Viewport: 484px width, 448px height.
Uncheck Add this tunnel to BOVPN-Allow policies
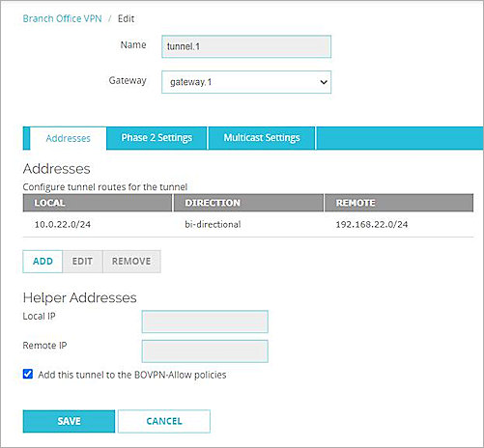point(28,374)
